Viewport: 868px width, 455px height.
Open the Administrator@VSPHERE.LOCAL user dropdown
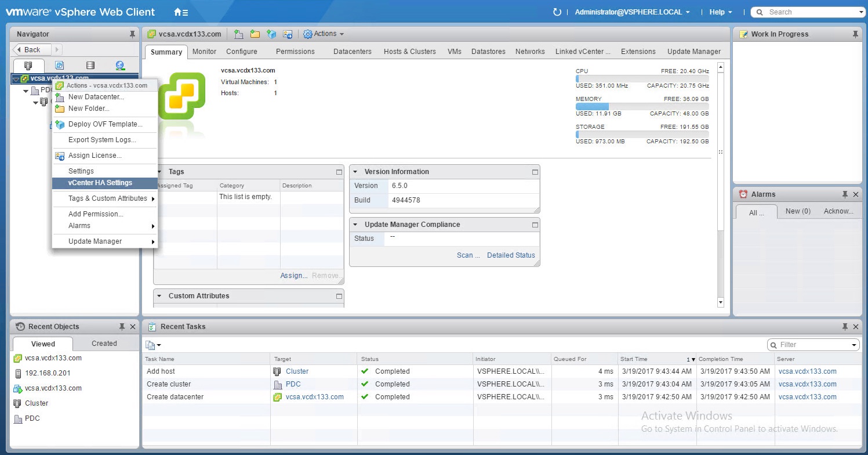pyautogui.click(x=632, y=12)
